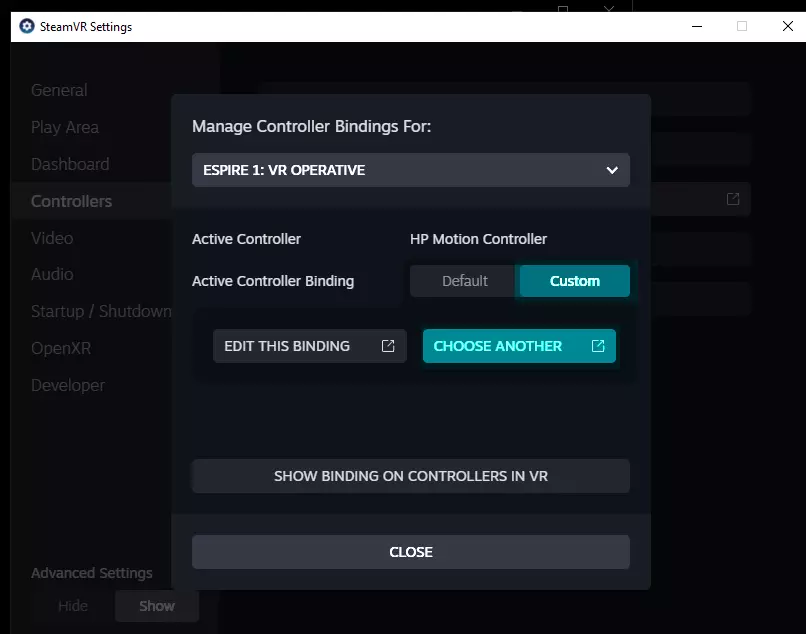This screenshot has height=634, width=806.
Task: Close the bindings dialog with CLOSE
Action: [411, 552]
